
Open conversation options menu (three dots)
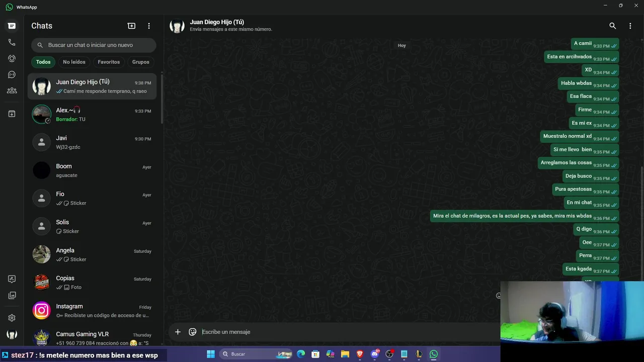630,26
